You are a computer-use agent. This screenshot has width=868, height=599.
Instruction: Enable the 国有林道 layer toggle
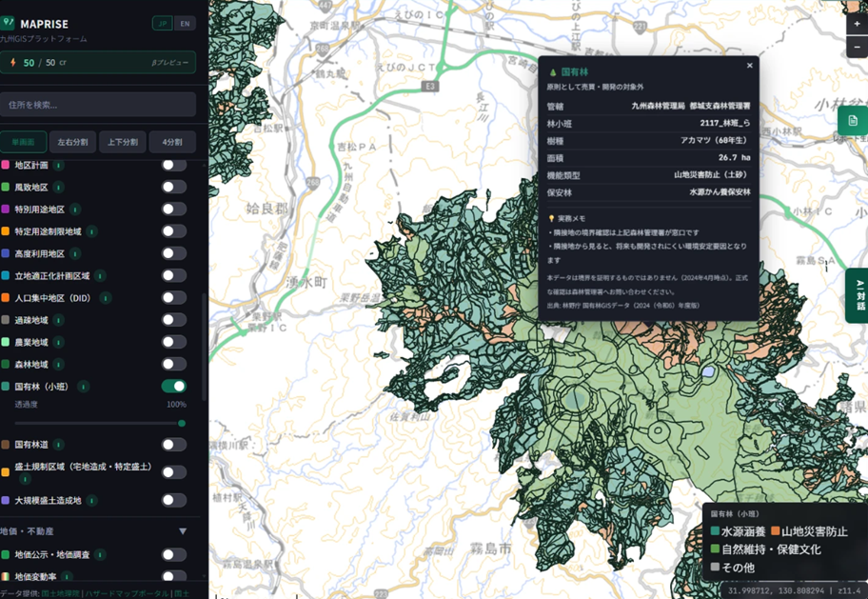174,445
